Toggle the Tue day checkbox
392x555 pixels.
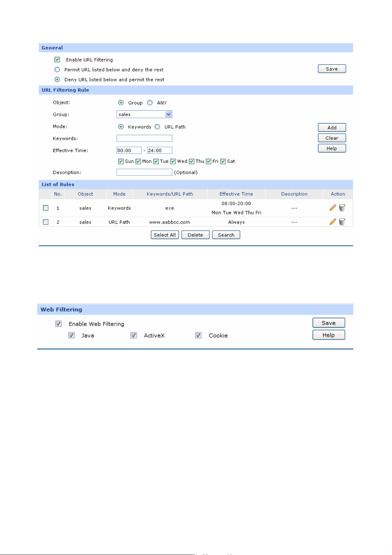[x=156, y=161]
